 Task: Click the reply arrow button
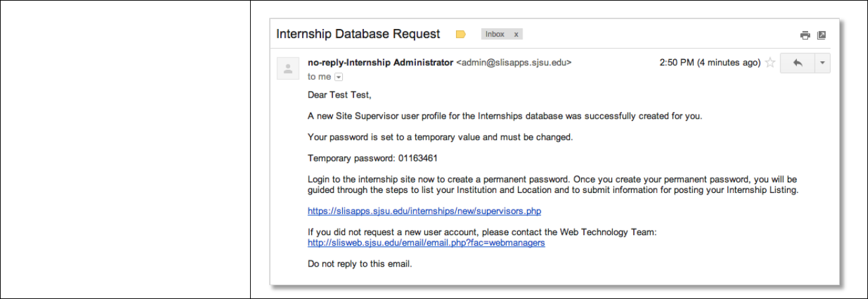798,63
